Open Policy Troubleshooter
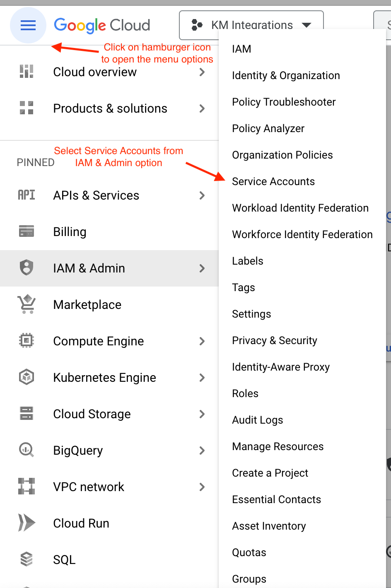This screenshot has width=391, height=588. pos(284,102)
